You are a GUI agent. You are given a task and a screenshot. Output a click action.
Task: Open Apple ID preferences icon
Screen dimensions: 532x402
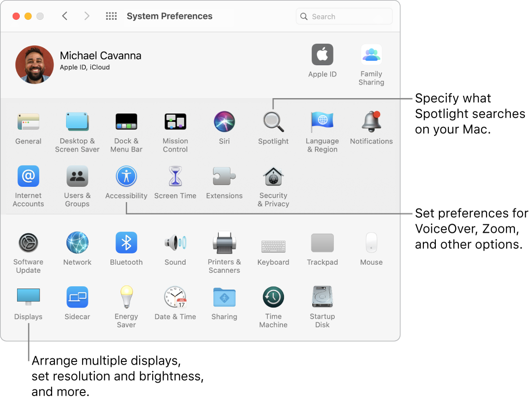(322, 54)
